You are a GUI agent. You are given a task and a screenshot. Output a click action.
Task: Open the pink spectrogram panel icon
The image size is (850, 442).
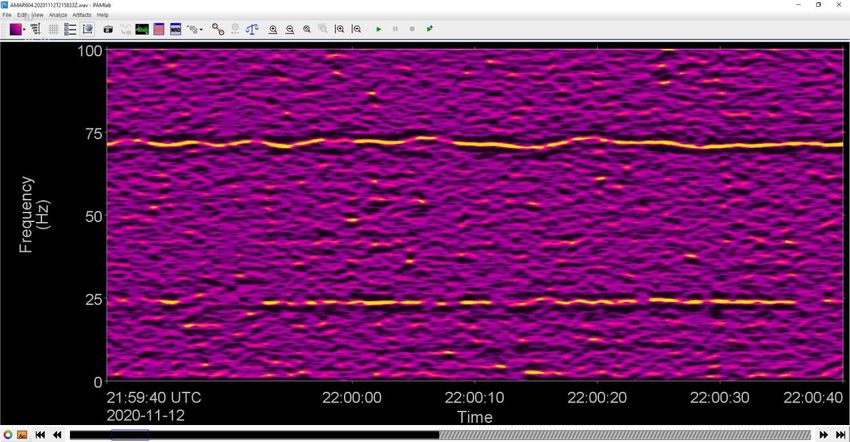click(159, 29)
